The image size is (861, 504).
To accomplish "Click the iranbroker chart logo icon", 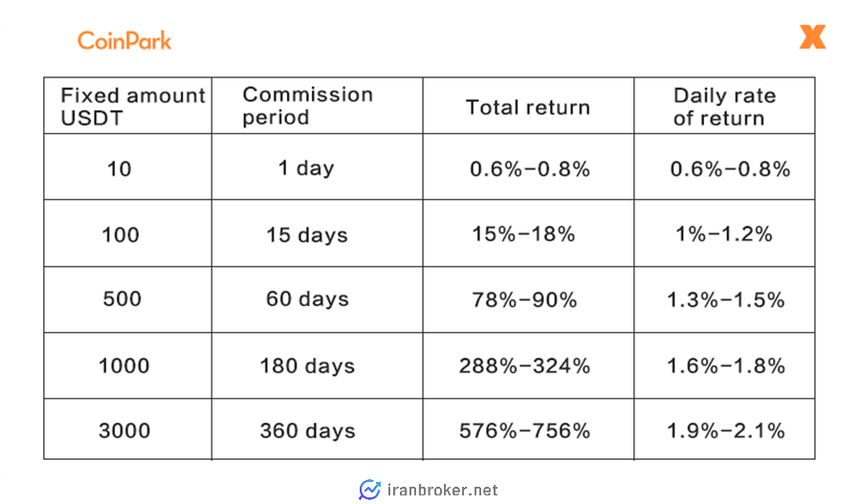I will 369,490.
